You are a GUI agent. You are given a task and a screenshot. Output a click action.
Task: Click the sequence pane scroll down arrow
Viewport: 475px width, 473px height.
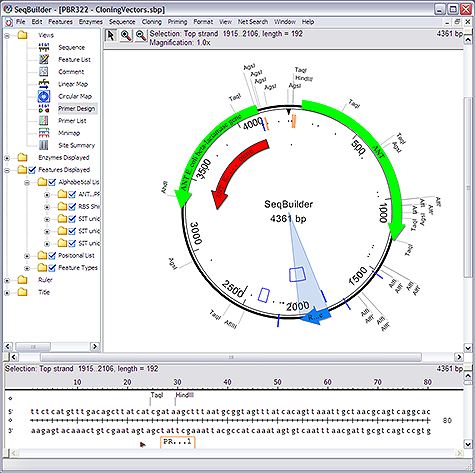pos(468,444)
